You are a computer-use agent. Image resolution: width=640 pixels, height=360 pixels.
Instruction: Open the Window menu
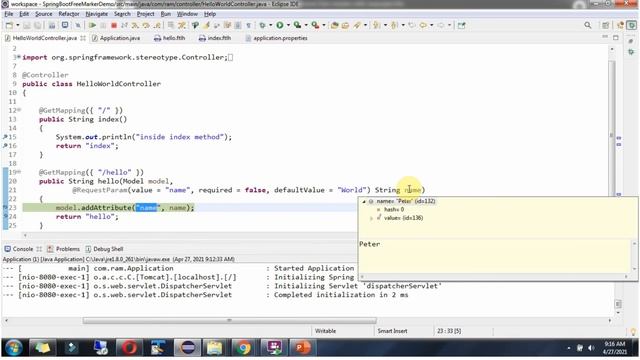(x=187, y=14)
